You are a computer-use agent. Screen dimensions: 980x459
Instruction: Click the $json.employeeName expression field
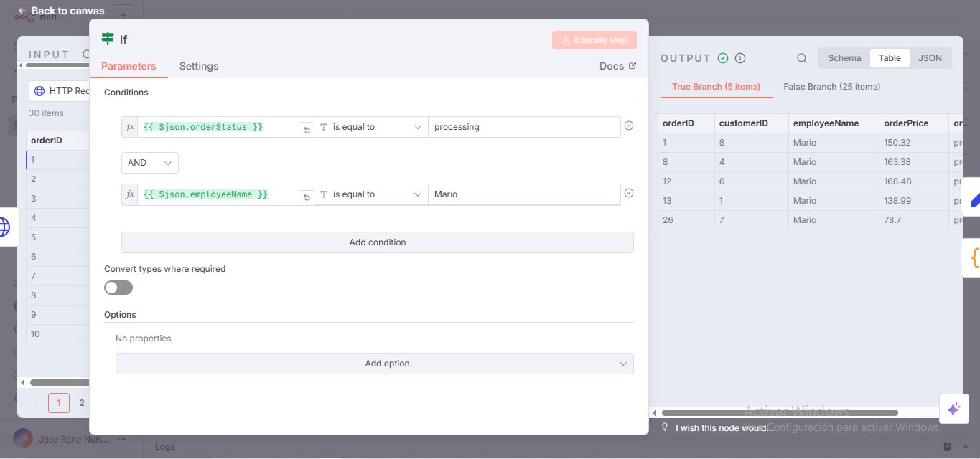(218, 194)
